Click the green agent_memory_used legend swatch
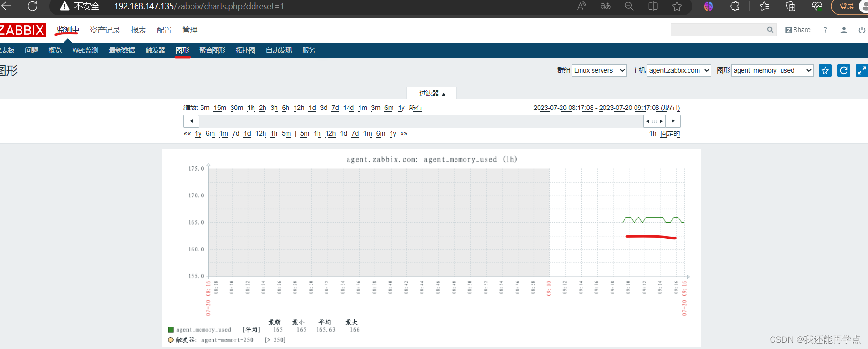868x349 pixels. pos(170,329)
